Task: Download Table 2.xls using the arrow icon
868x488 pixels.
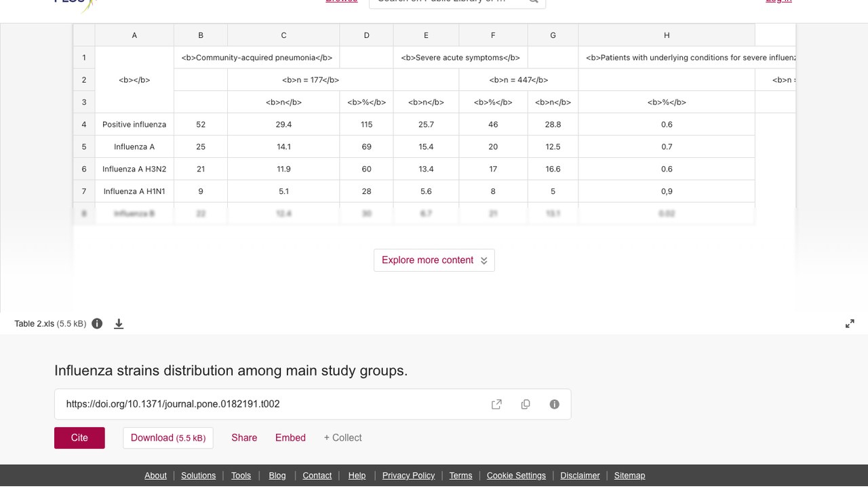Action: pyautogui.click(x=119, y=324)
